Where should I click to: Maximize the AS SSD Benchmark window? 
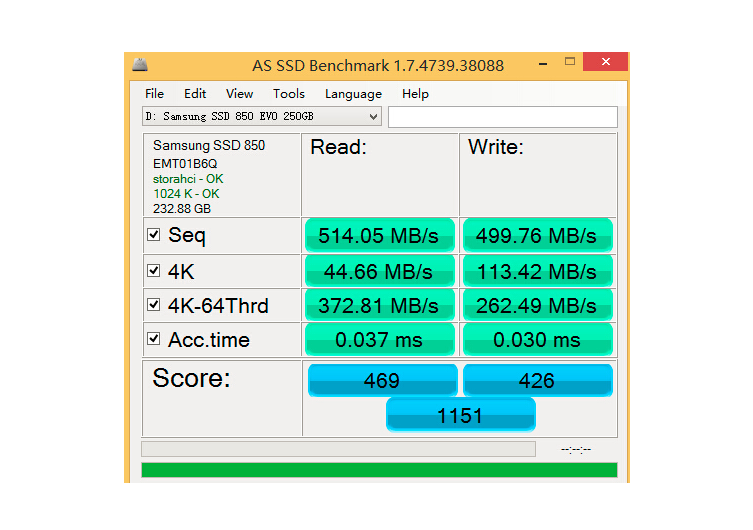coord(570,63)
